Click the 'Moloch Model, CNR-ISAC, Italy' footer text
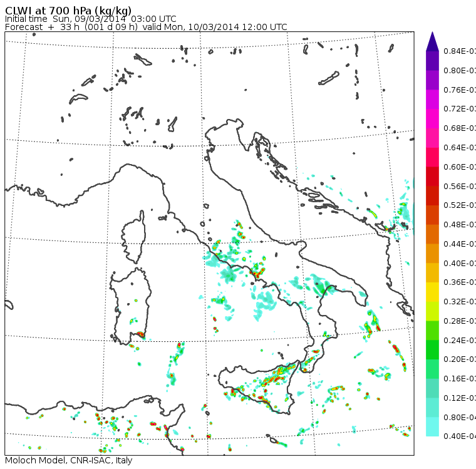 pos(69,460)
